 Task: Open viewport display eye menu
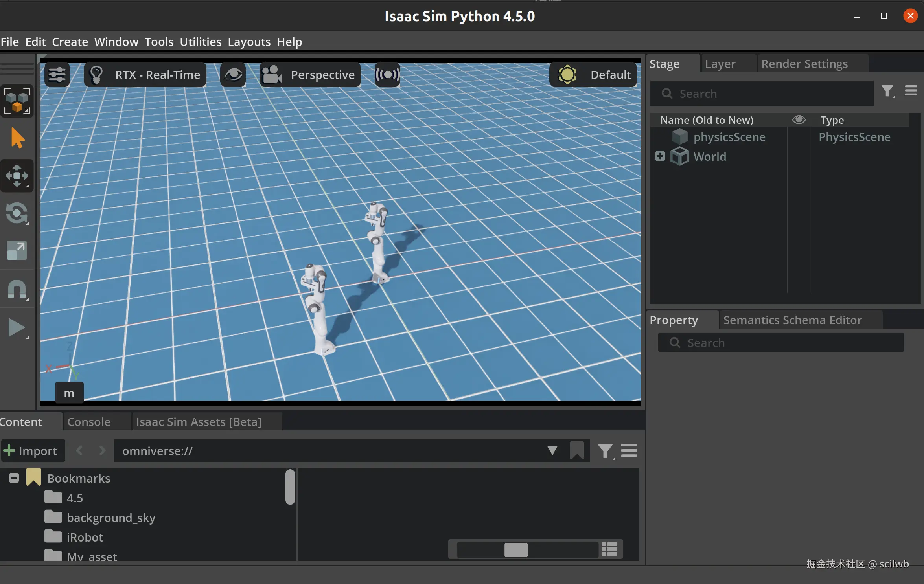[x=233, y=75]
